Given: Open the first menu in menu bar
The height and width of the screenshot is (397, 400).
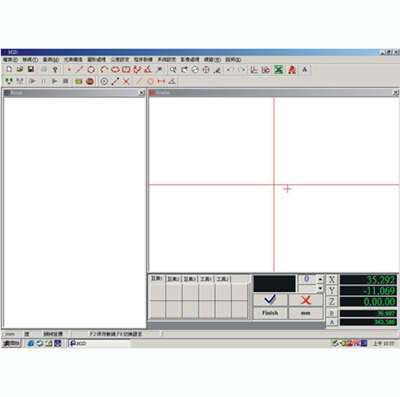Looking at the screenshot, I should click(x=10, y=60).
